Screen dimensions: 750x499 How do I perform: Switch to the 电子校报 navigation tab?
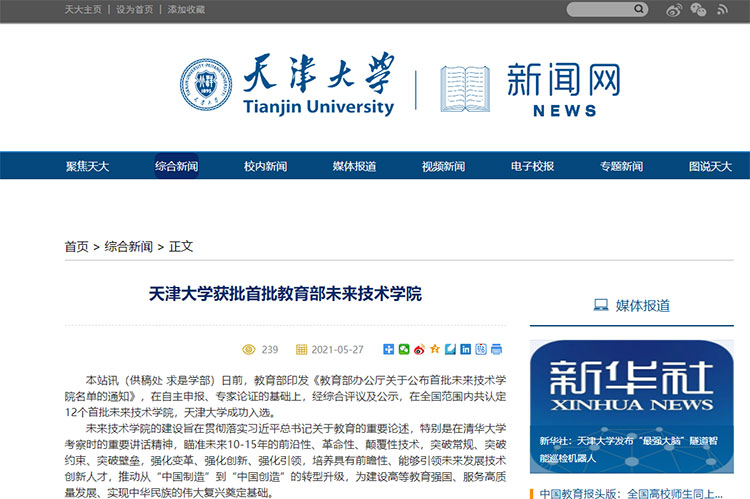click(x=532, y=166)
